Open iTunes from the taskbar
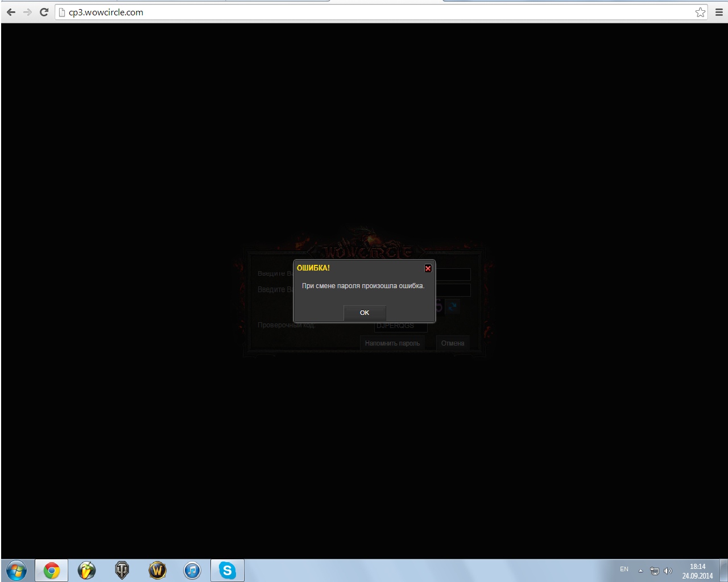Image resolution: width=728 pixels, height=582 pixels. [192, 570]
